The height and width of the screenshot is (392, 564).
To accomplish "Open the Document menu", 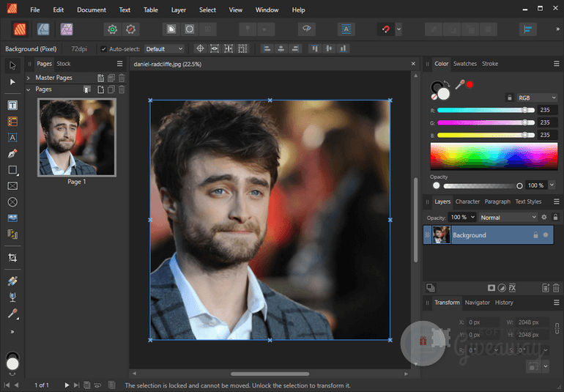I will tap(92, 10).
